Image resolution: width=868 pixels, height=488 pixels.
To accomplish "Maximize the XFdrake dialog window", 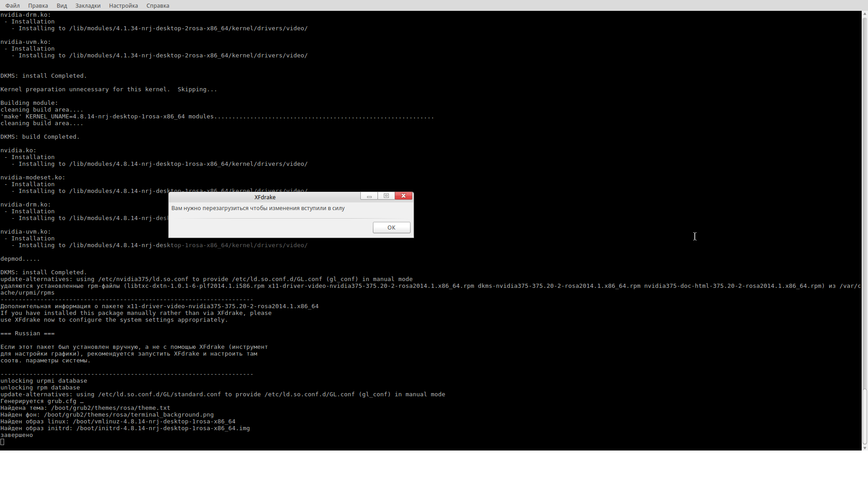I will tap(386, 196).
